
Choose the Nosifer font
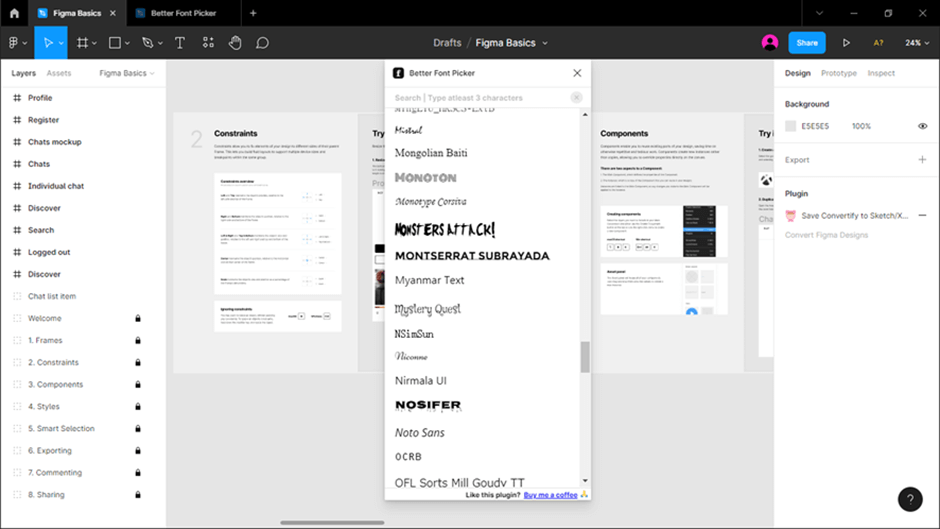click(x=428, y=405)
